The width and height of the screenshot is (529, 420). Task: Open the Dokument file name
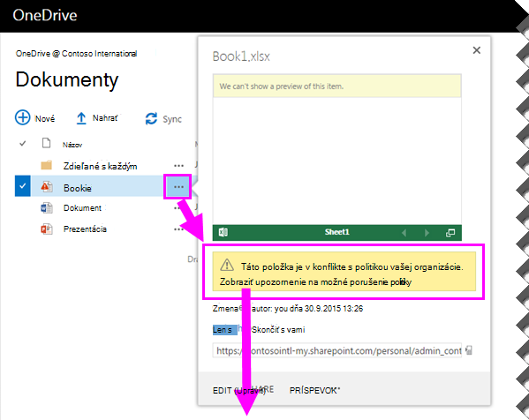[x=82, y=208]
